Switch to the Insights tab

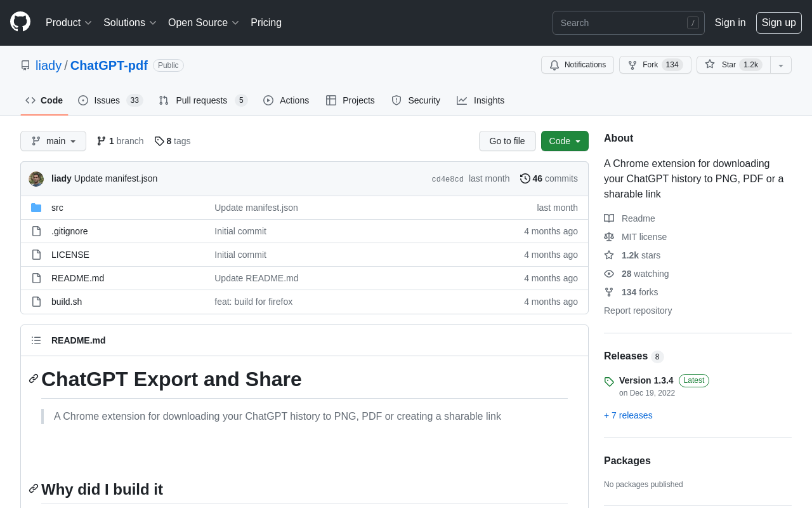[481, 100]
